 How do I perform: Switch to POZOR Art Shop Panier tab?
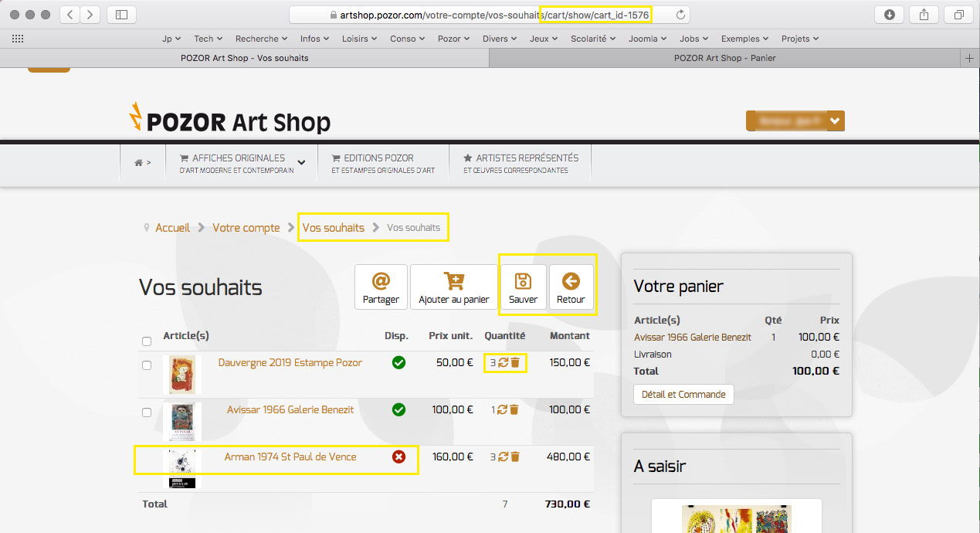[x=725, y=58]
